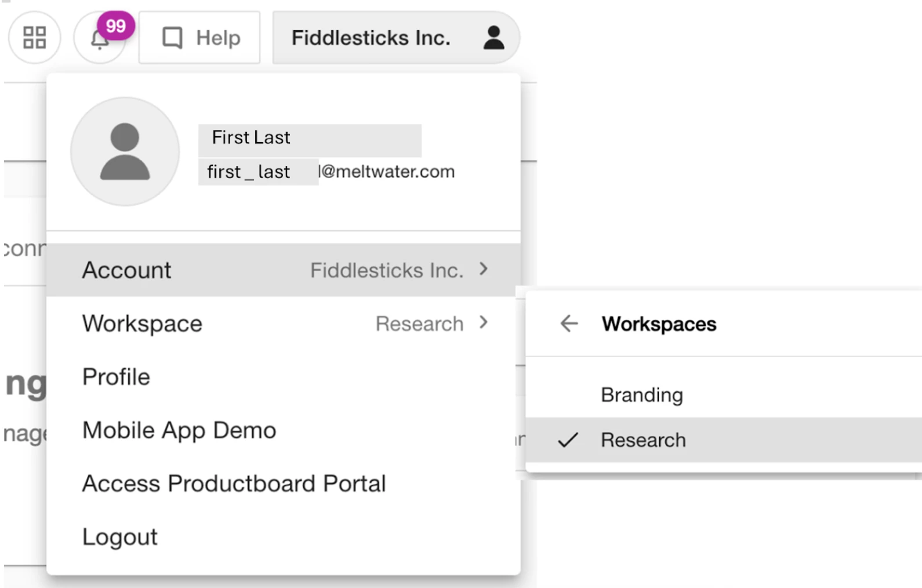Go back using Workspaces arrow

[569, 324]
